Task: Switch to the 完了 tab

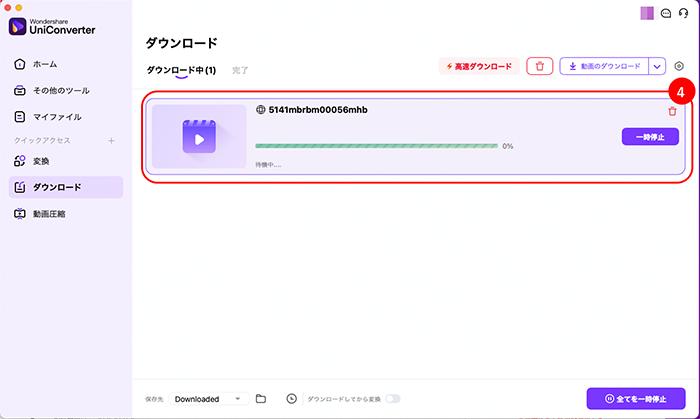Action: (240, 70)
